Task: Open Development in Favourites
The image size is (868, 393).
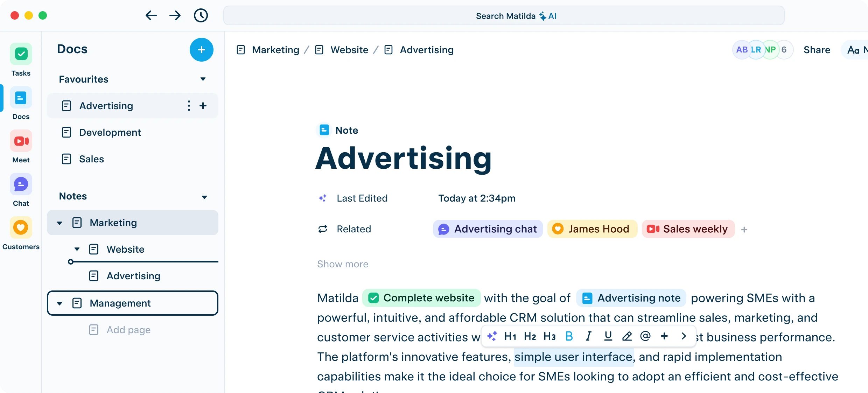Action: [132, 132]
